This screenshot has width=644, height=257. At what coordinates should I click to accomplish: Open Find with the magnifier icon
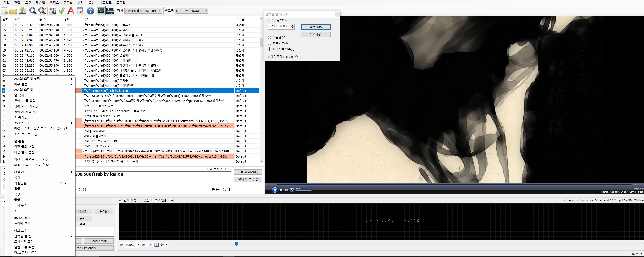33,11
